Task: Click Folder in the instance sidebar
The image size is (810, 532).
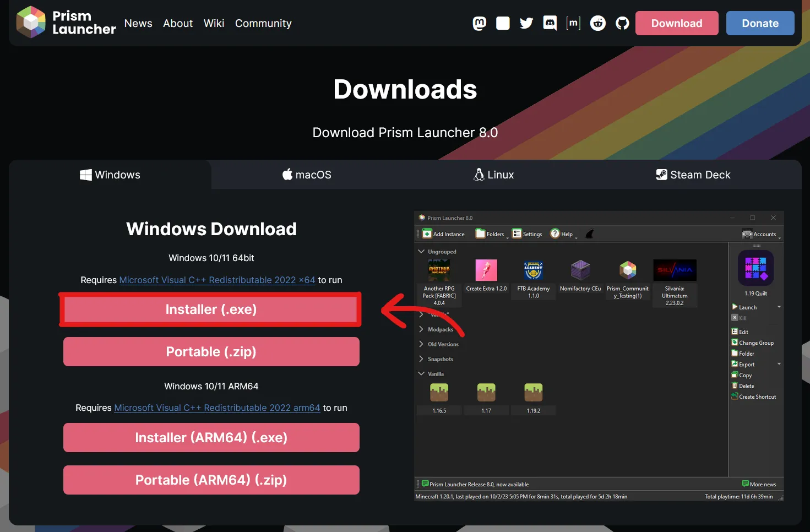Action: point(743,354)
